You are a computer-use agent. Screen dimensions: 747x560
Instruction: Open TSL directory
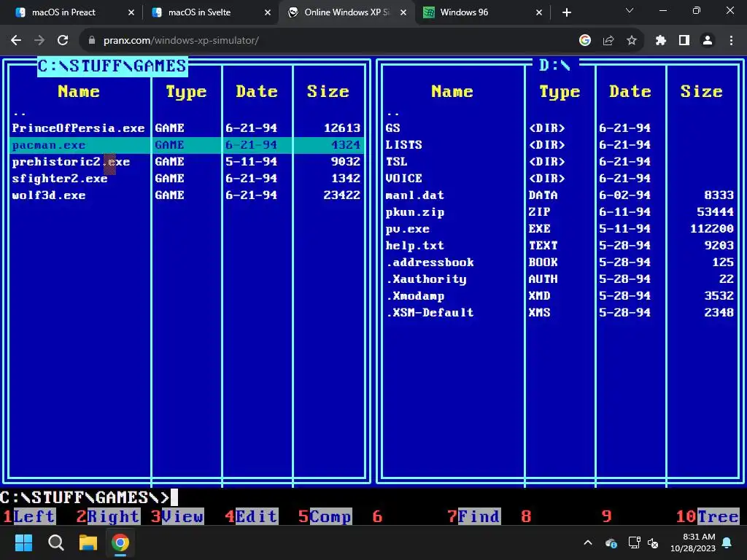pos(396,162)
